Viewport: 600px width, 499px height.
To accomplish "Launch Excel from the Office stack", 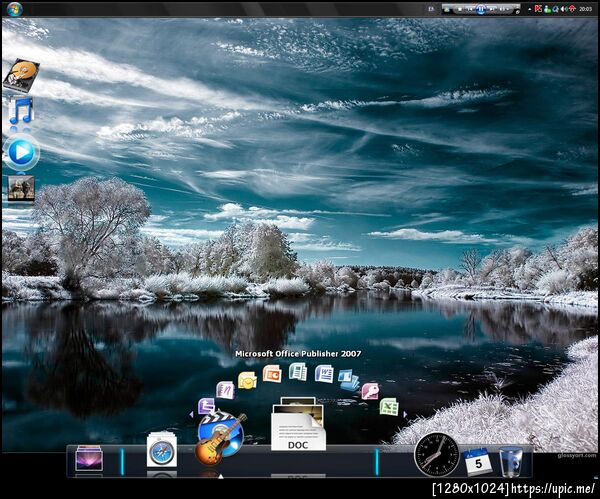I will pos(389,406).
